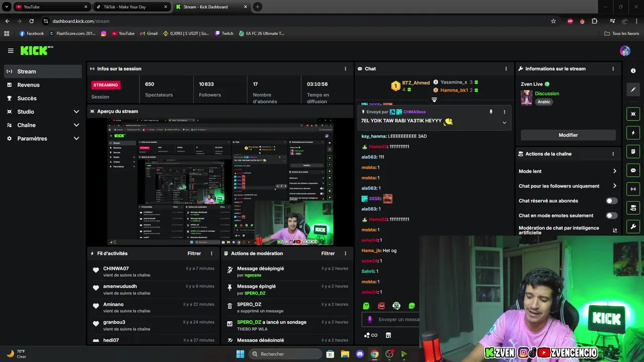The width and height of the screenshot is (644, 362).
Task: Click Filtrer in Fil d'activités
Action: click(x=194, y=253)
